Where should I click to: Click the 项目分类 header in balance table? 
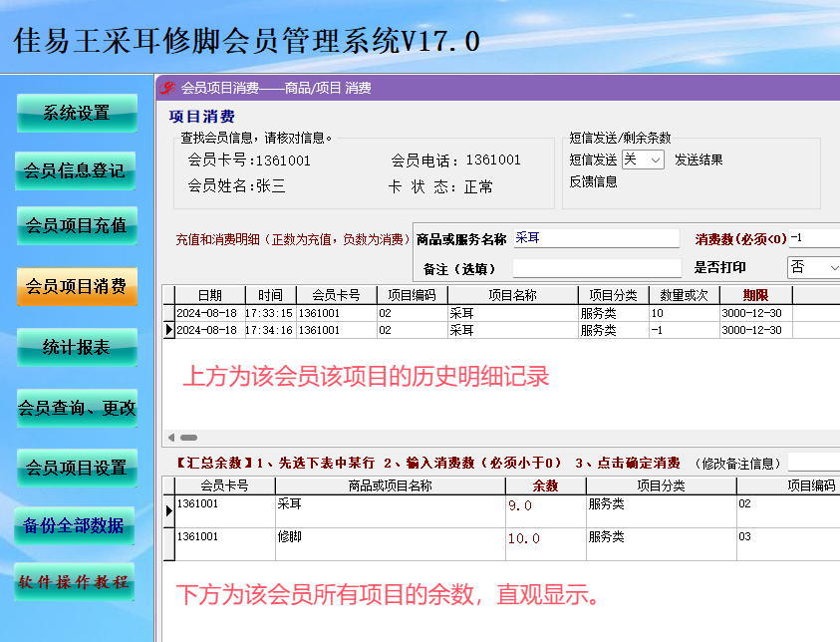(x=661, y=486)
